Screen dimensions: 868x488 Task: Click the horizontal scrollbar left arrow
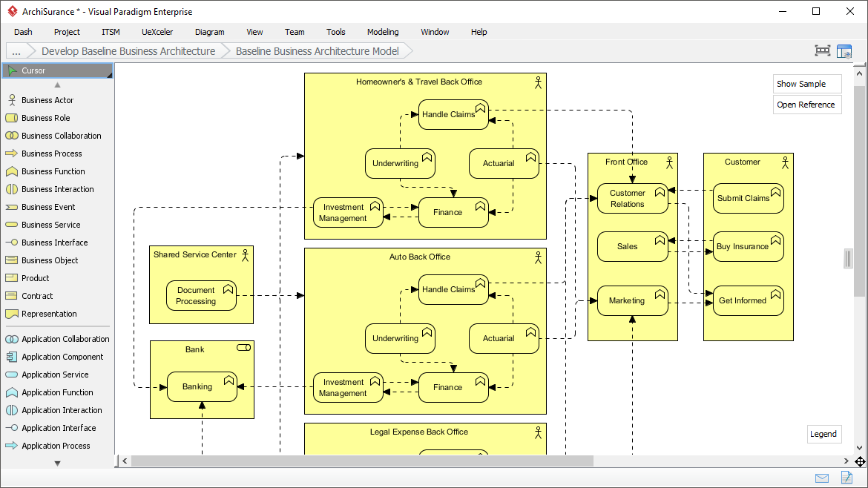click(x=125, y=461)
